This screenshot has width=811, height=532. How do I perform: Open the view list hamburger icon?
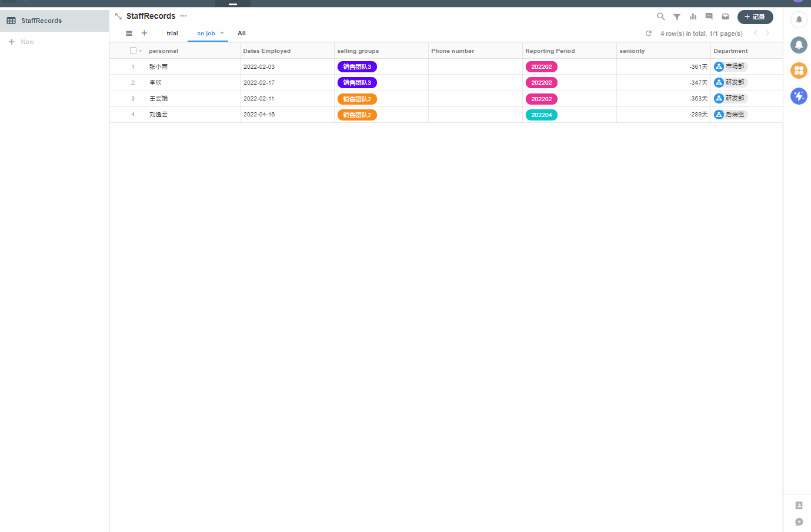click(129, 34)
